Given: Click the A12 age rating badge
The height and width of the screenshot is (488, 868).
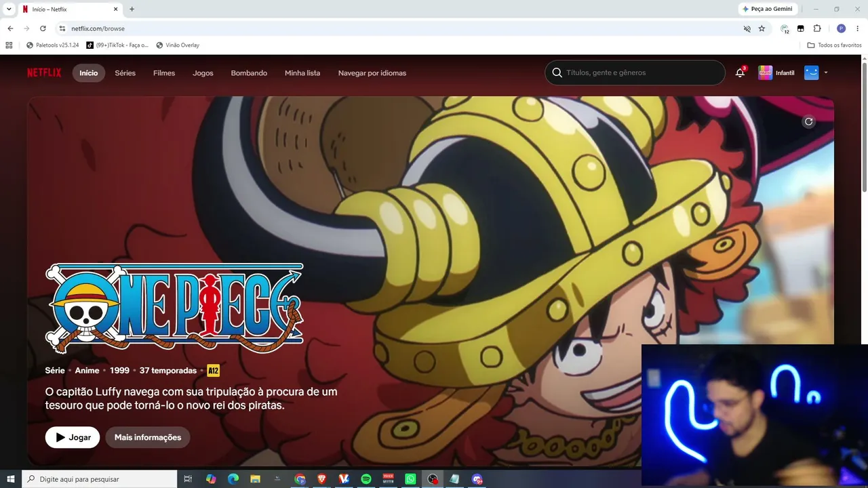Looking at the screenshot, I should [x=214, y=371].
